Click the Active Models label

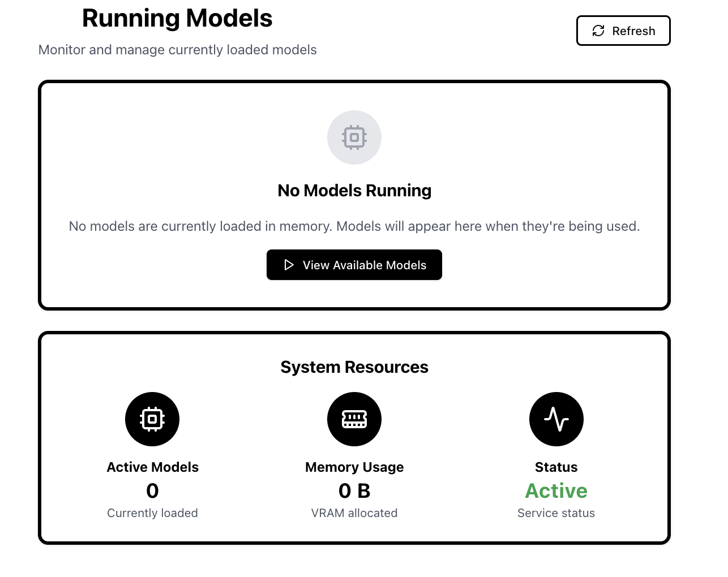(152, 467)
